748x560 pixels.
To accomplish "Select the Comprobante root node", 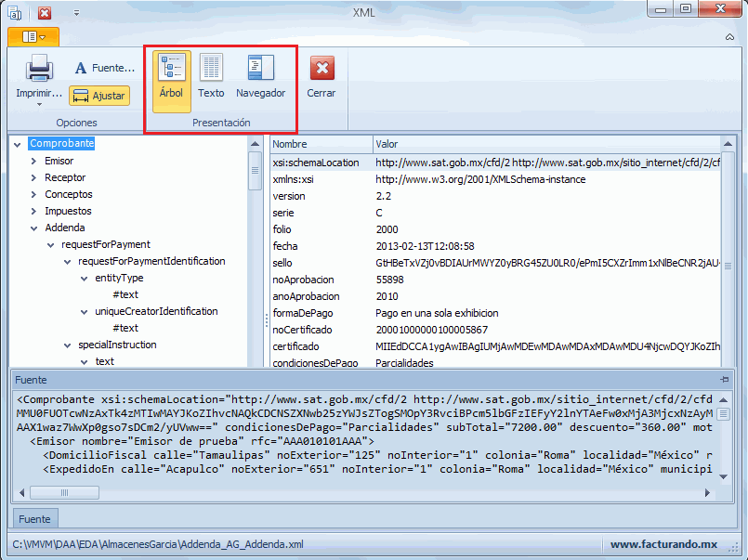I will tap(61, 144).
